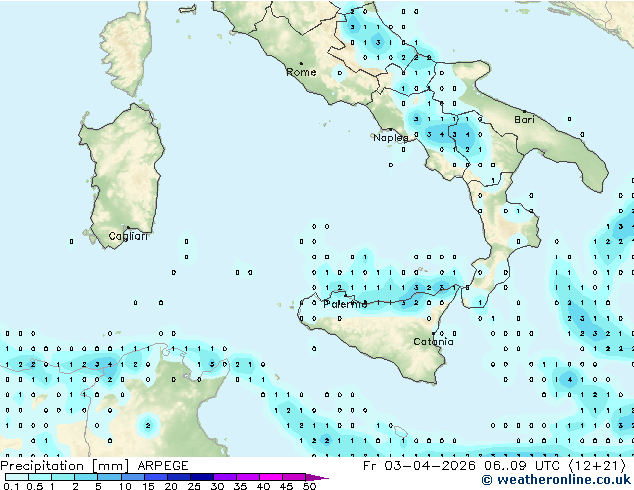Screen dimensions: 634x490
Task: Open the weatheronline.co.uk link
Action: click(x=556, y=480)
